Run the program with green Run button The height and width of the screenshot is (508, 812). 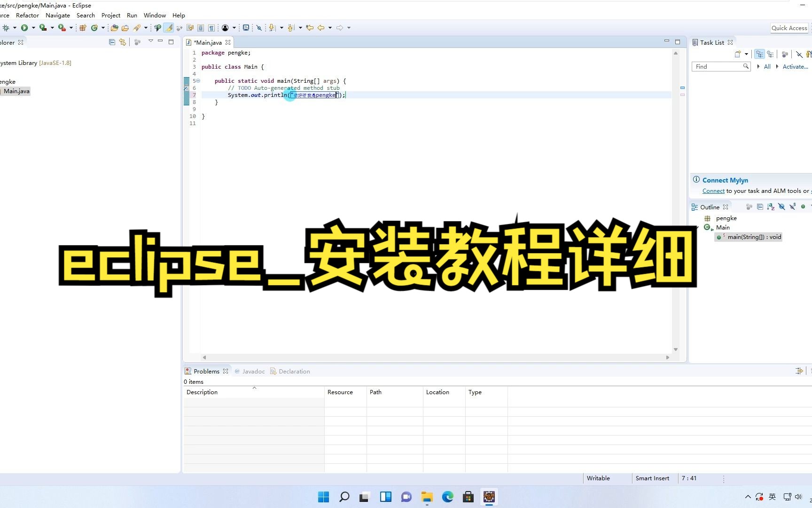pos(24,28)
